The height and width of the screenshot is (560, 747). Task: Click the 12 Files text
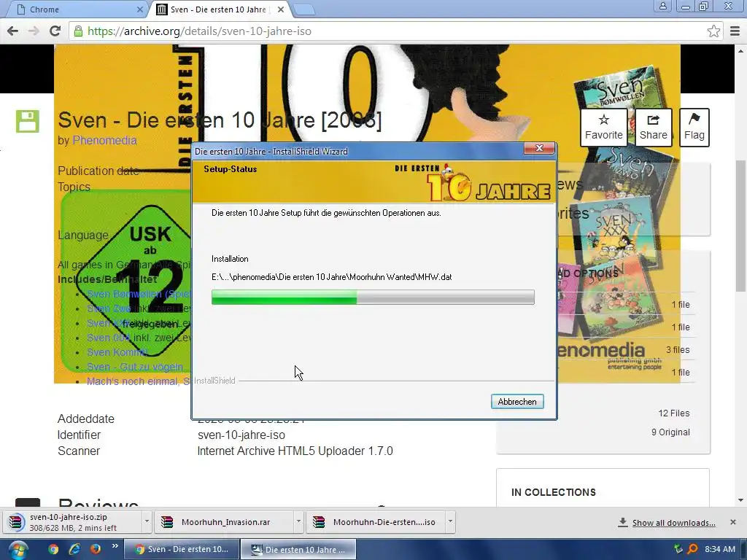673,413
